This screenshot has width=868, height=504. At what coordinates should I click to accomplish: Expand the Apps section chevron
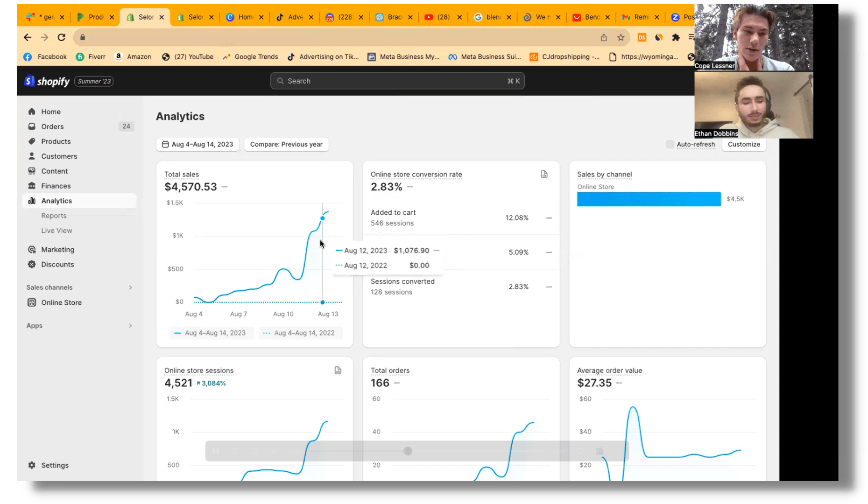click(130, 326)
